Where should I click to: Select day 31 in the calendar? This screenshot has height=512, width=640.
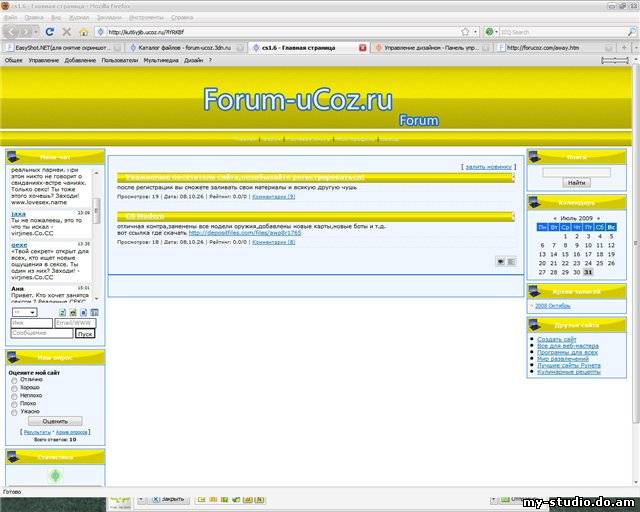[588, 272]
